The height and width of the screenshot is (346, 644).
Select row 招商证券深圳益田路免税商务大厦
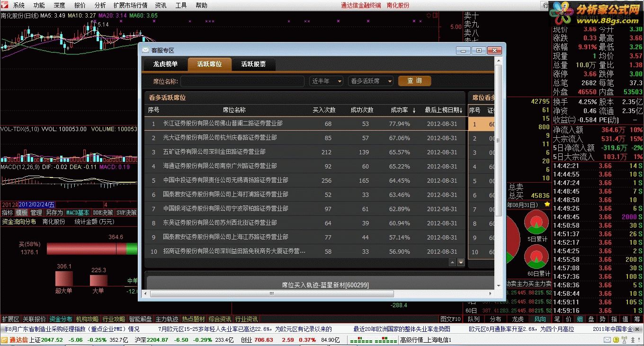pyautogui.click(x=305, y=251)
